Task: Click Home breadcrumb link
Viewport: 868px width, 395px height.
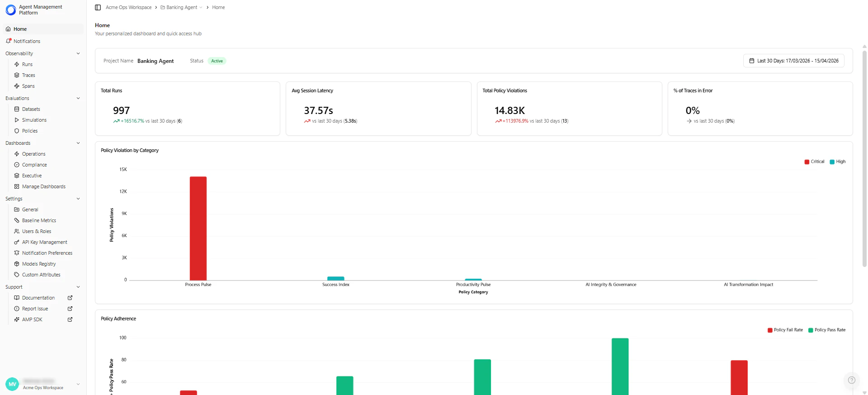Action: click(218, 7)
